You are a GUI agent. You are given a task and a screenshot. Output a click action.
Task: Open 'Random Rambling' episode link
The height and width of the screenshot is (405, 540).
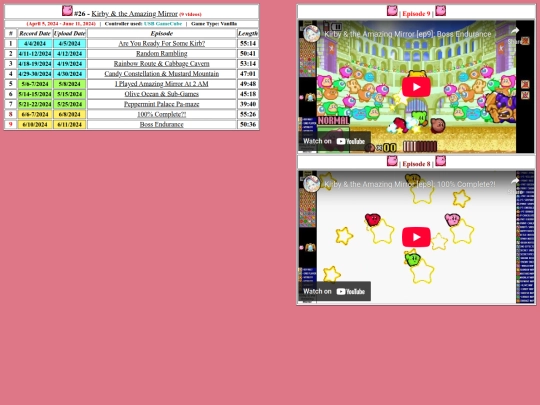click(x=162, y=53)
